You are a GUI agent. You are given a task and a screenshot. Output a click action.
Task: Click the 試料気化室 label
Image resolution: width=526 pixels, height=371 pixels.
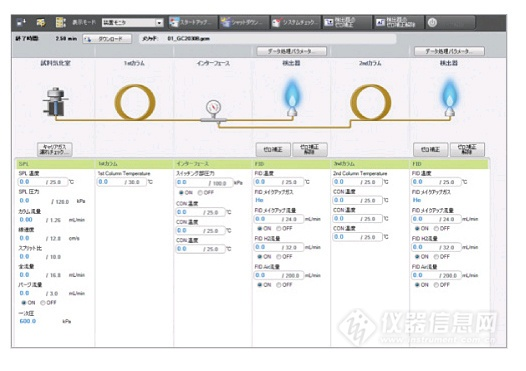point(56,63)
